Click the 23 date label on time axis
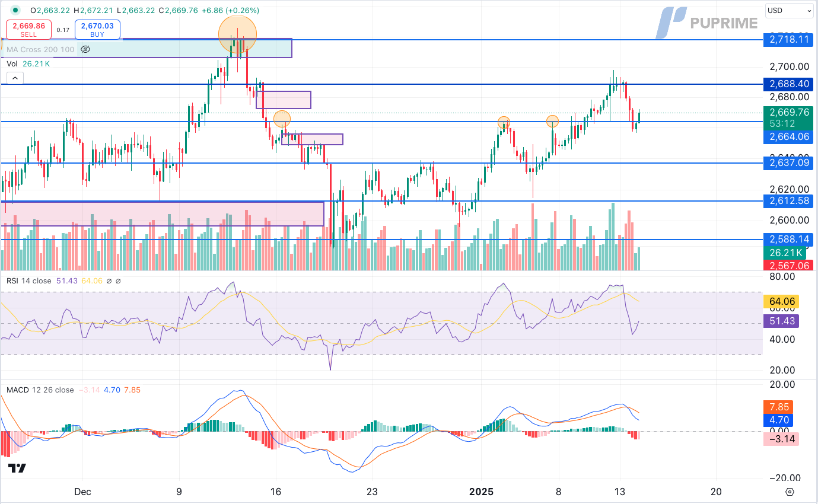The width and height of the screenshot is (818, 504). pos(372,492)
